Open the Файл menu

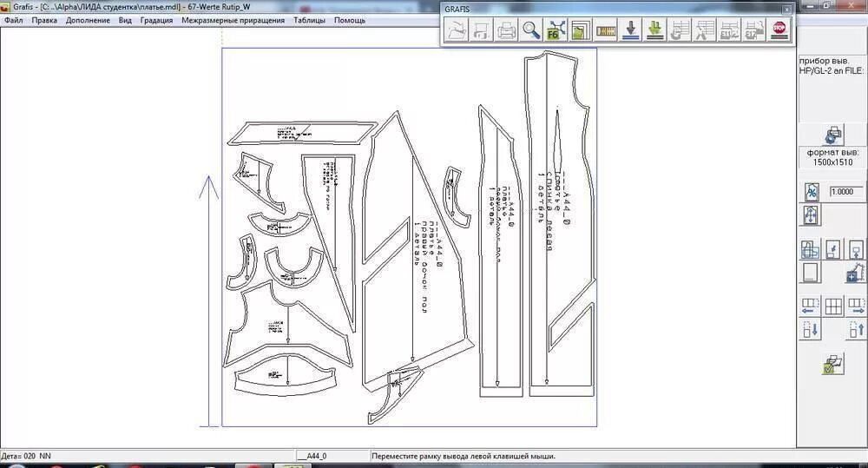(x=14, y=20)
